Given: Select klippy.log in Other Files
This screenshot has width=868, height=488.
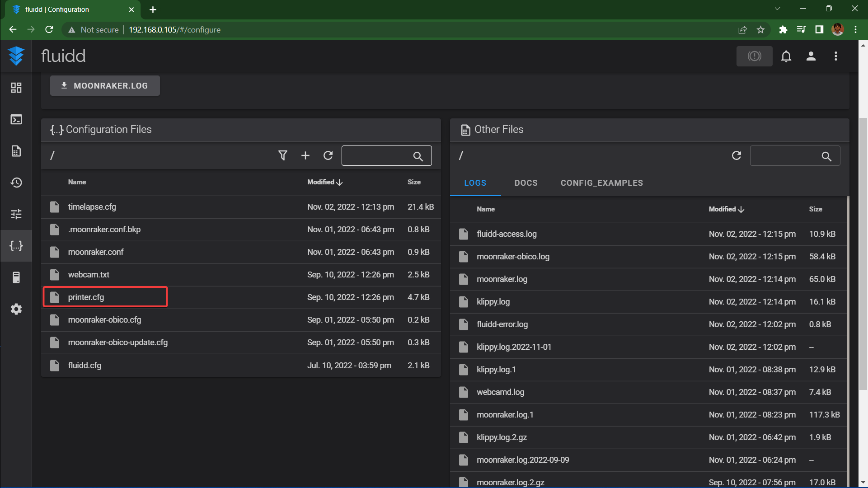Looking at the screenshot, I should [648, 302].
